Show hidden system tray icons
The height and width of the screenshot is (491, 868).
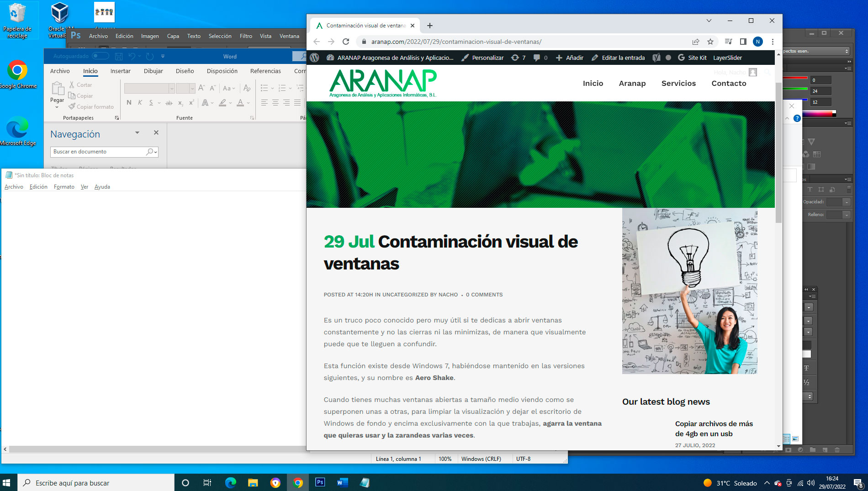[x=767, y=483]
